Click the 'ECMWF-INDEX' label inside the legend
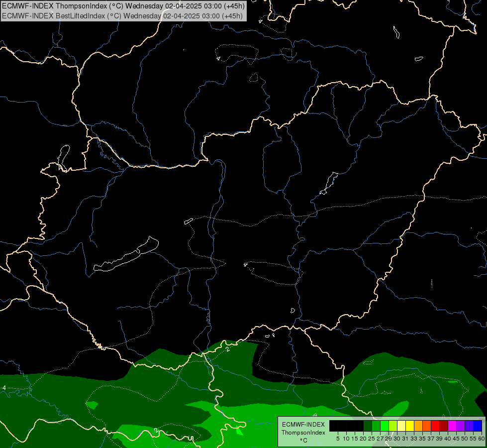Viewport: 487px width, 448px height. [x=303, y=425]
